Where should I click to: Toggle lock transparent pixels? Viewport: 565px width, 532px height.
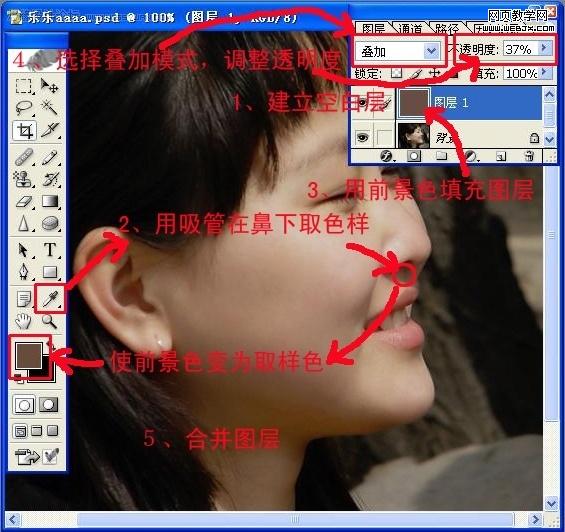pos(397,74)
